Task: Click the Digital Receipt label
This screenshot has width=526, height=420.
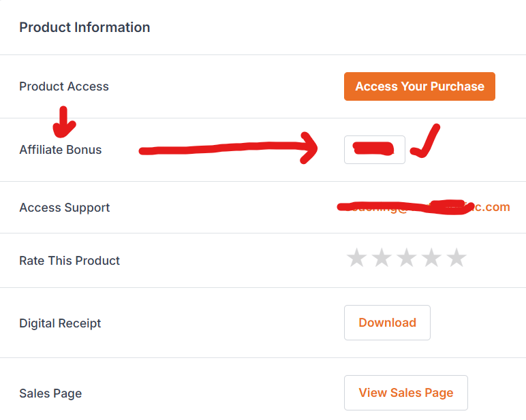Action: point(60,323)
